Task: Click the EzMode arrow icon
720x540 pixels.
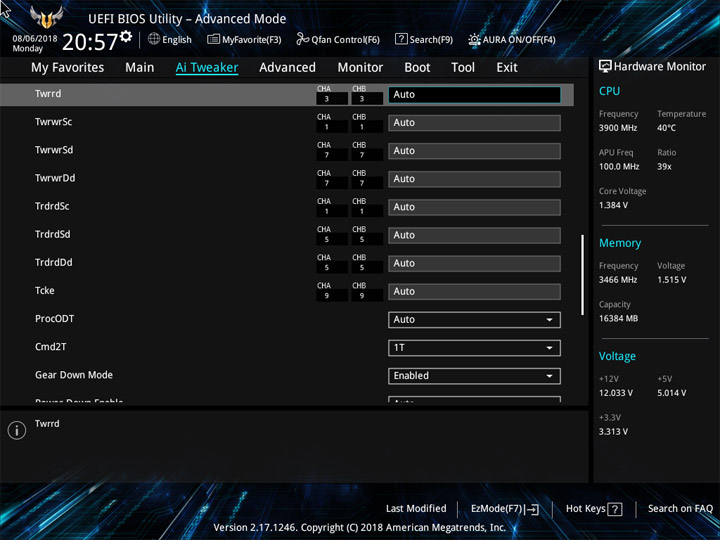Action: [x=532, y=509]
